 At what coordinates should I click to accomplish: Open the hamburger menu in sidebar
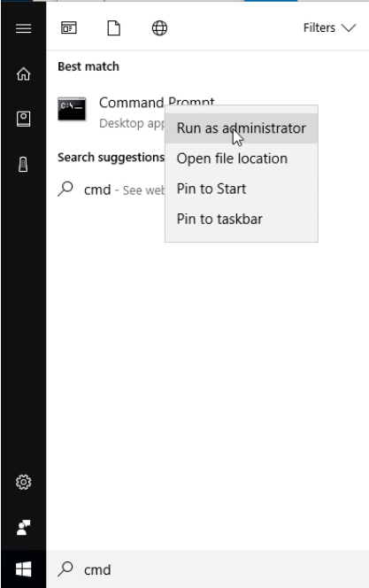(x=23, y=28)
